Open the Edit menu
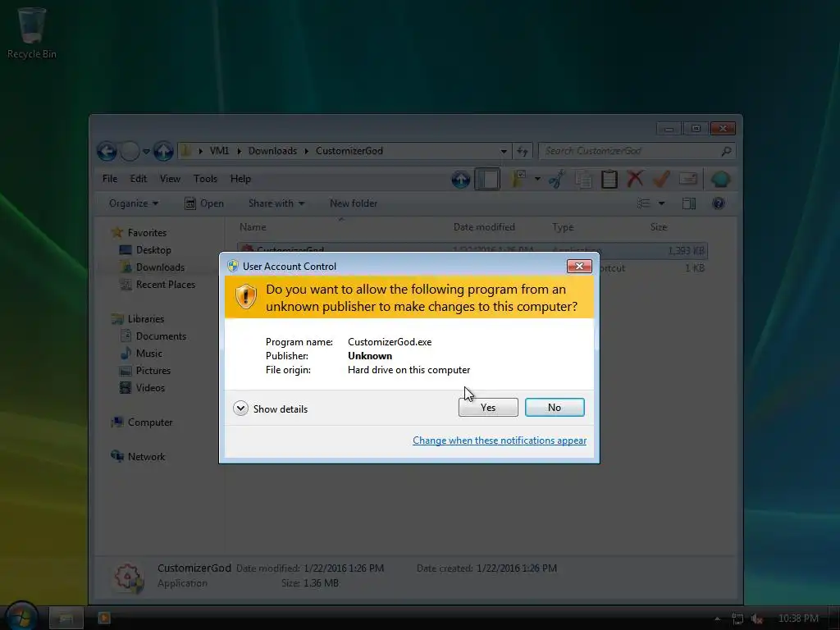 pyautogui.click(x=138, y=179)
